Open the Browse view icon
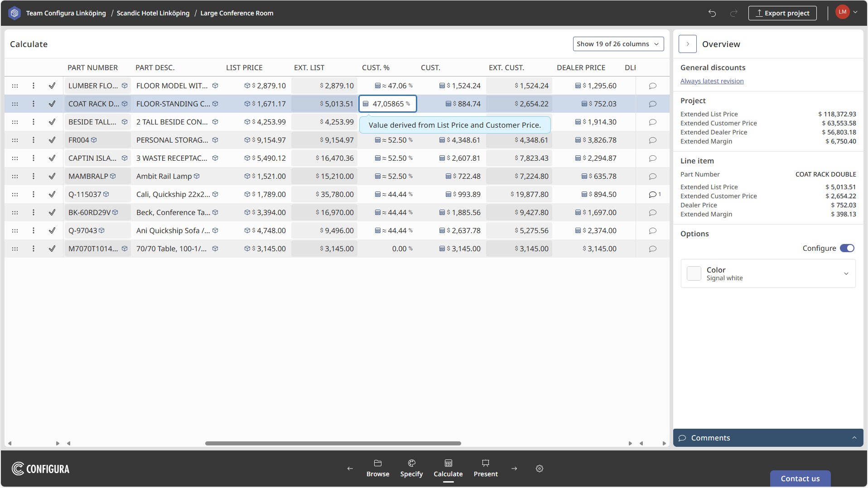 click(x=378, y=468)
